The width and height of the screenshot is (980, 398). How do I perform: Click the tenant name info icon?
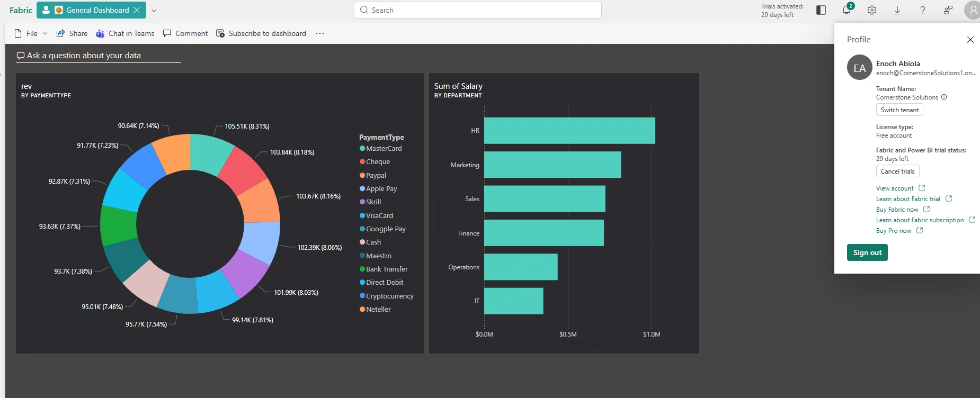point(944,97)
